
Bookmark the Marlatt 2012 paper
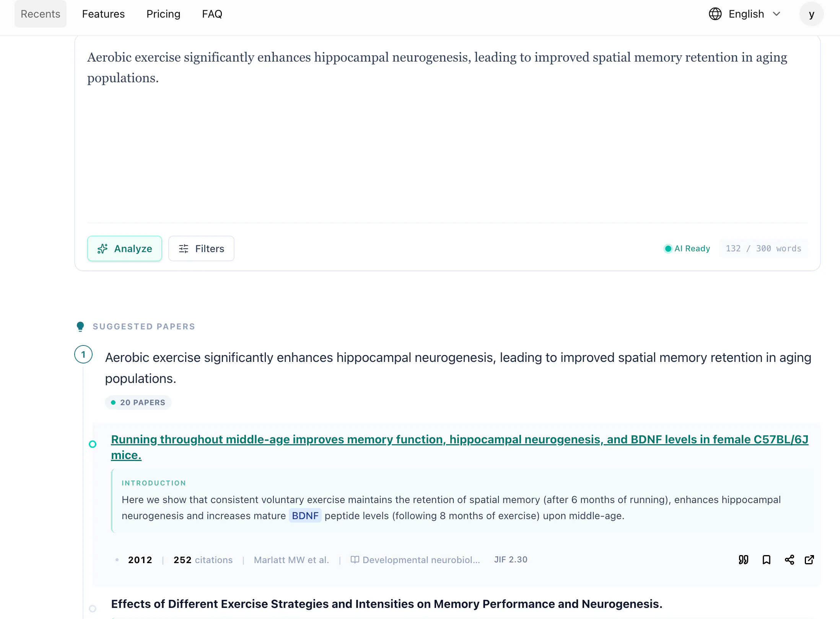pos(766,560)
